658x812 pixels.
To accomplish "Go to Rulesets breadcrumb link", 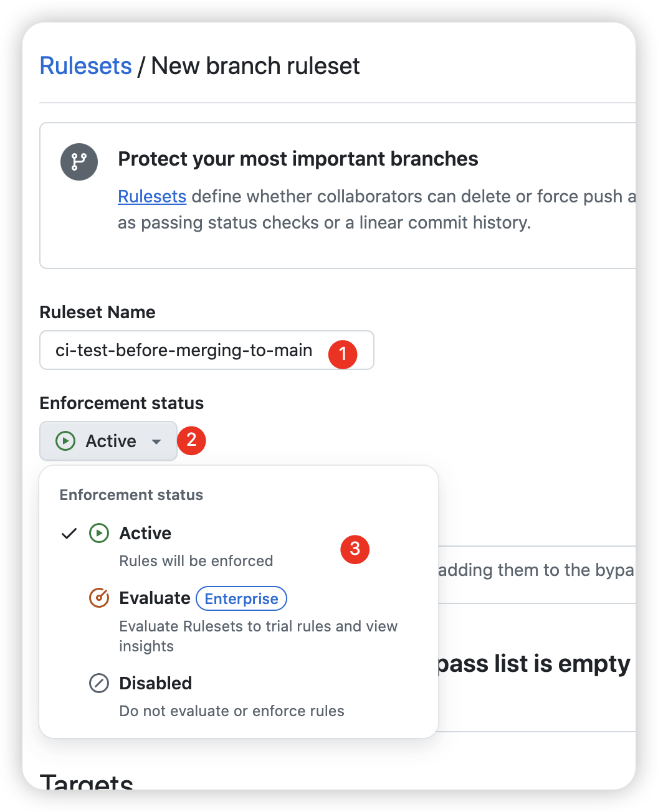I will click(85, 66).
